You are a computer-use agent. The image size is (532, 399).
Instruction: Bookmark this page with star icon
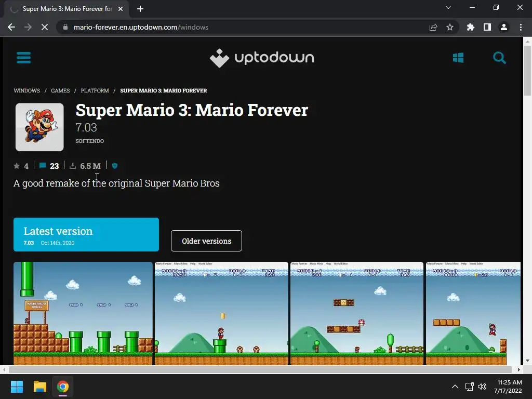[x=450, y=27]
